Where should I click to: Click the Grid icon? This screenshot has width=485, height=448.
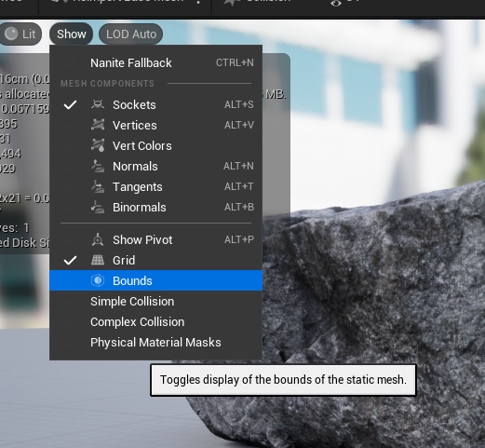click(x=98, y=260)
